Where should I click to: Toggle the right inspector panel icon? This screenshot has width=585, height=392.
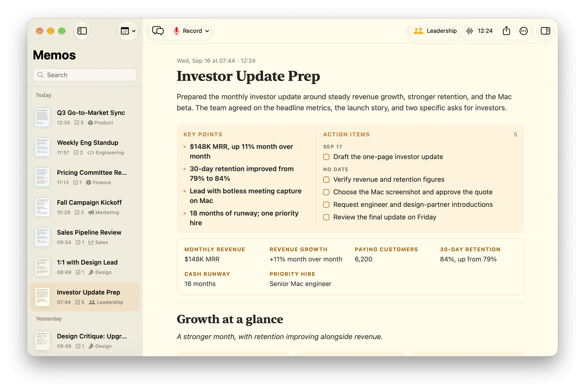(545, 31)
